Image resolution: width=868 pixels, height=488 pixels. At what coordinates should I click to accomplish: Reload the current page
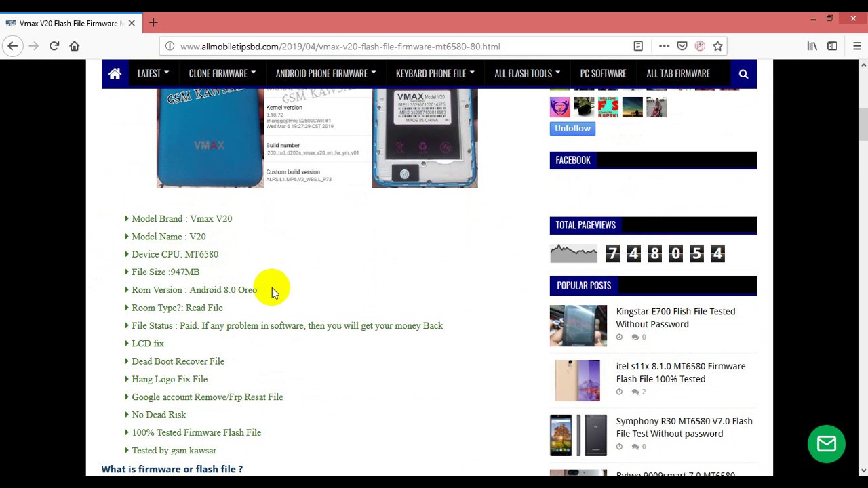tap(54, 46)
